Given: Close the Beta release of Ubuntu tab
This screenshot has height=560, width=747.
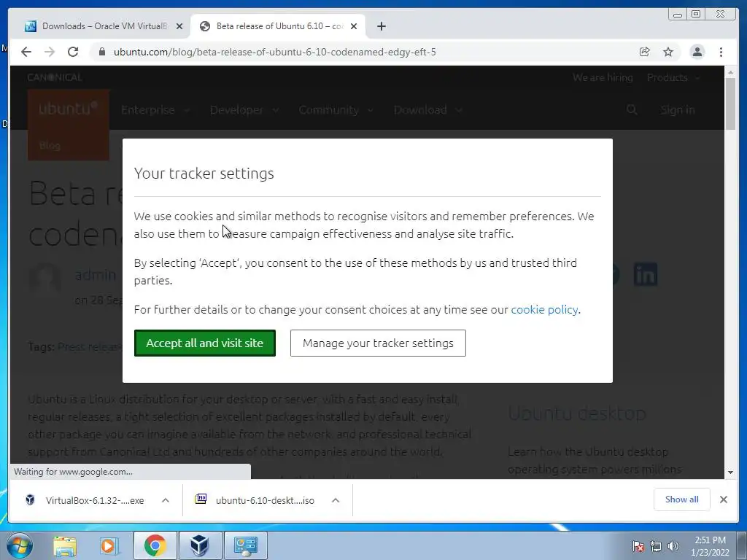Looking at the screenshot, I should (354, 26).
